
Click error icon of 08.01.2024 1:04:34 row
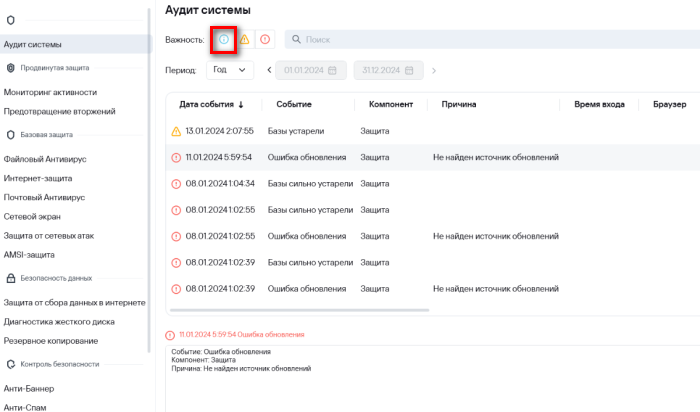tap(176, 184)
